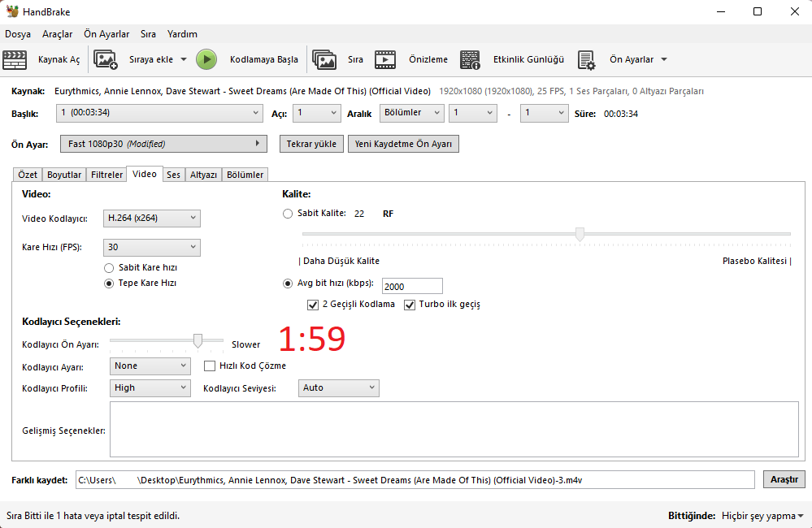Click the Sabit Kalite RF slider handle
This screenshot has height=528, width=812.
[x=580, y=234]
